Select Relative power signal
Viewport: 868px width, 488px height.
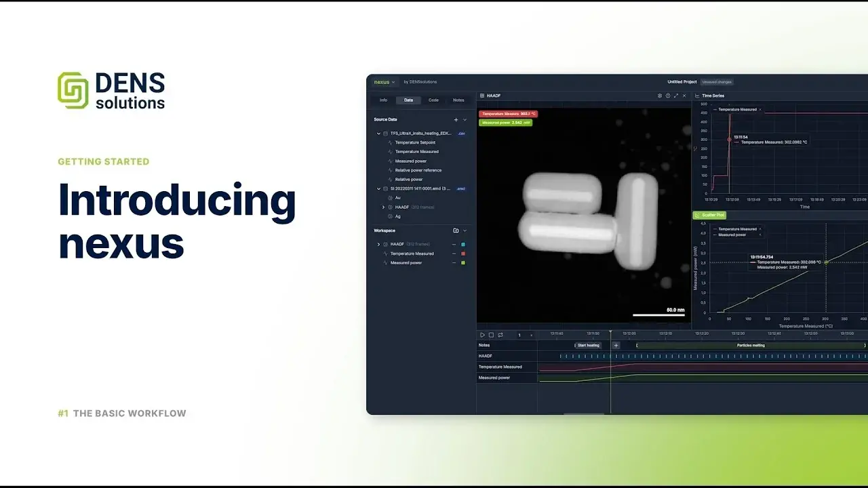pyautogui.click(x=408, y=180)
